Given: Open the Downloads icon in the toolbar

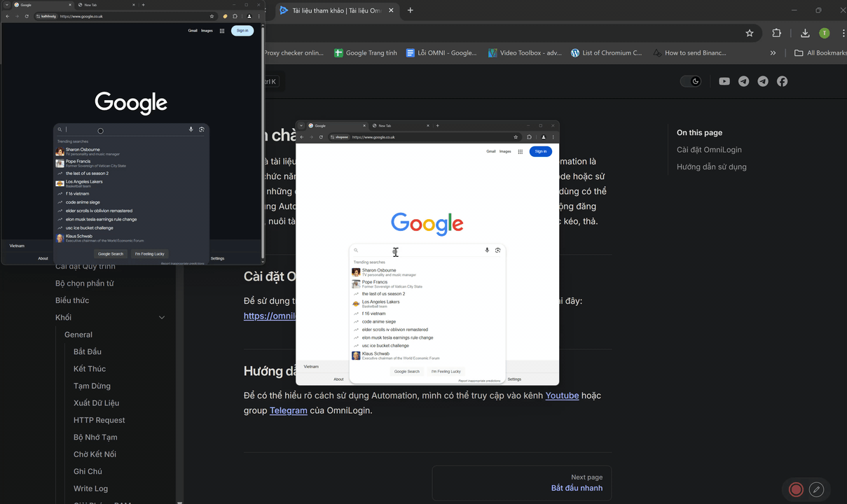Looking at the screenshot, I should (804, 33).
